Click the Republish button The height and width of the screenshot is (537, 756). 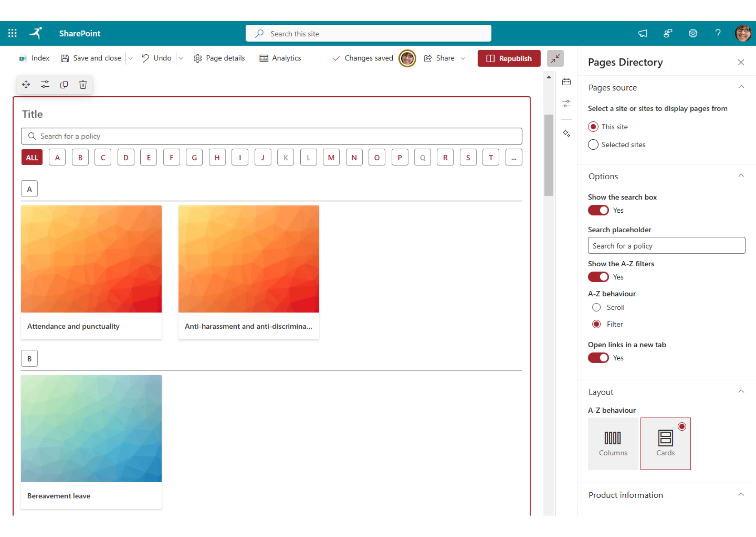509,58
